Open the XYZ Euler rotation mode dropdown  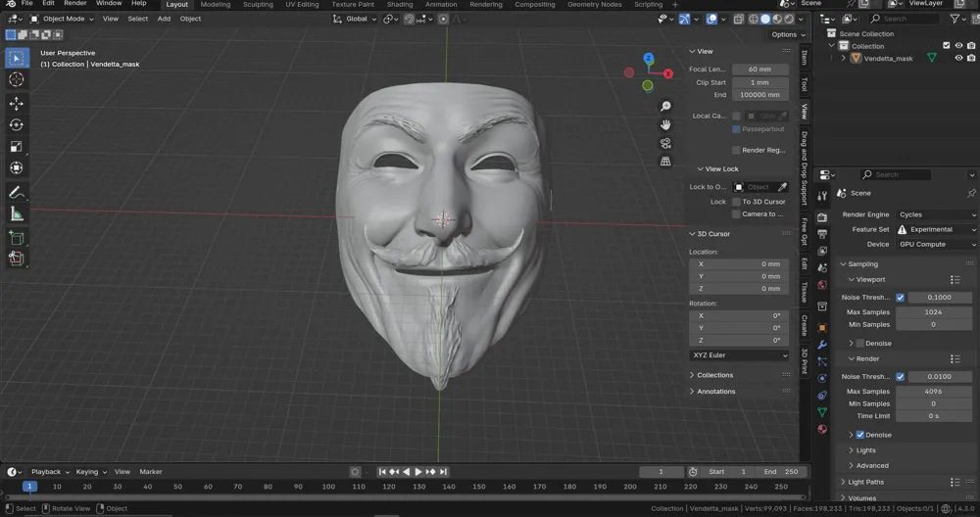(739, 355)
